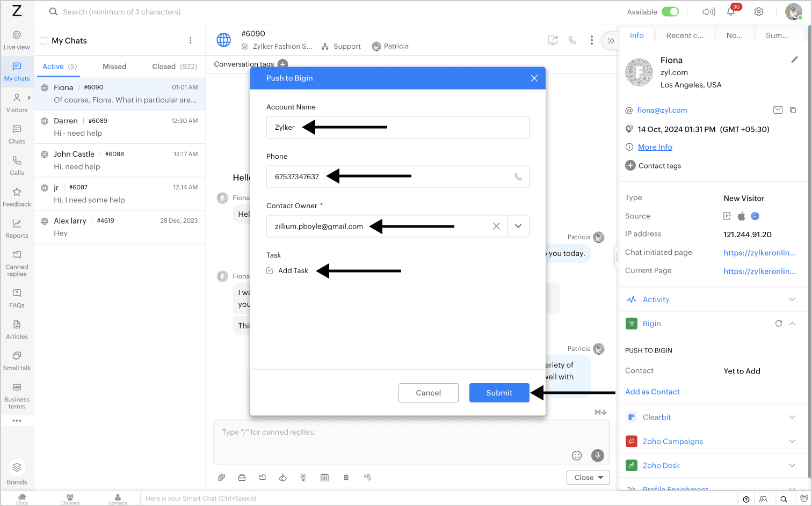Collapse the Bigin section
Image resolution: width=812 pixels, height=506 pixels.
pyautogui.click(x=792, y=324)
